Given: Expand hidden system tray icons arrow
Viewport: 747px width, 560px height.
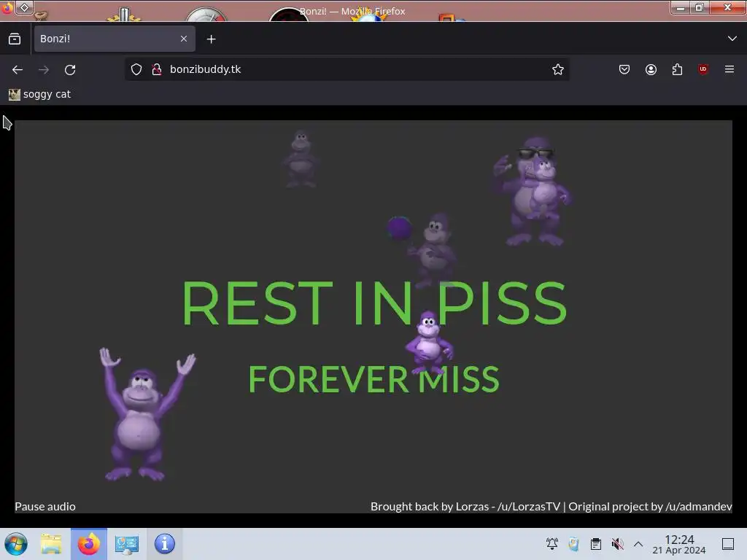Looking at the screenshot, I should pos(638,544).
